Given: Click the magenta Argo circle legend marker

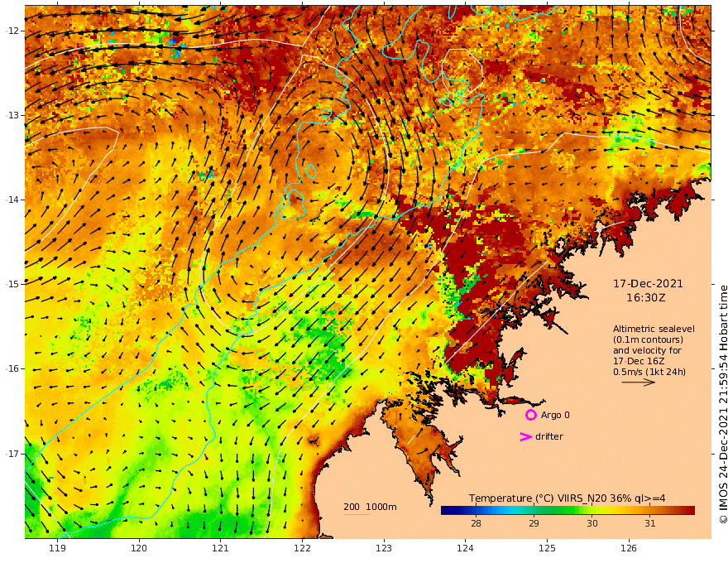Looking at the screenshot, I should pyautogui.click(x=530, y=415).
